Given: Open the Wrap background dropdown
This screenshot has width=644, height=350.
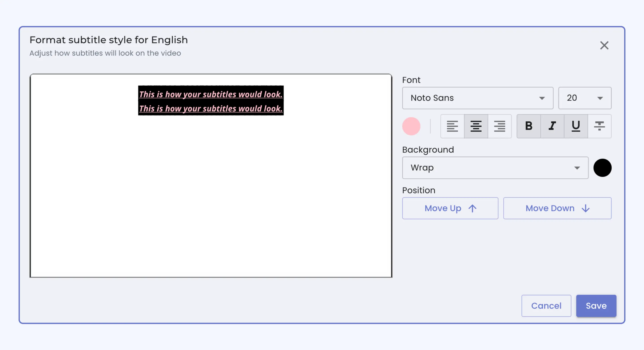Looking at the screenshot, I should 495,168.
